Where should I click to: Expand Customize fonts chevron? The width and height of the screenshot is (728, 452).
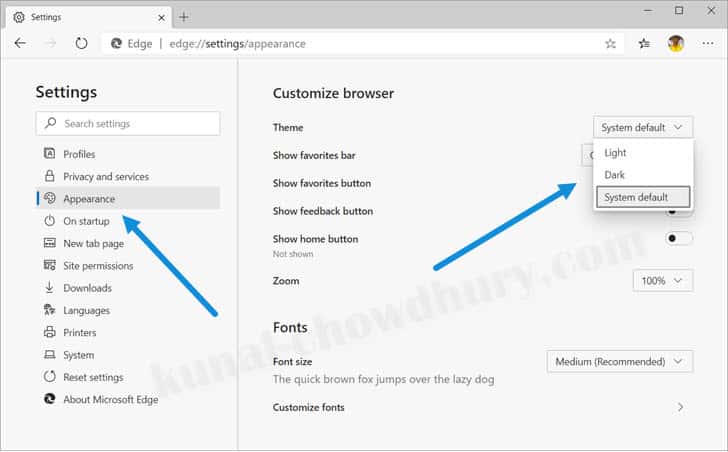click(x=680, y=407)
